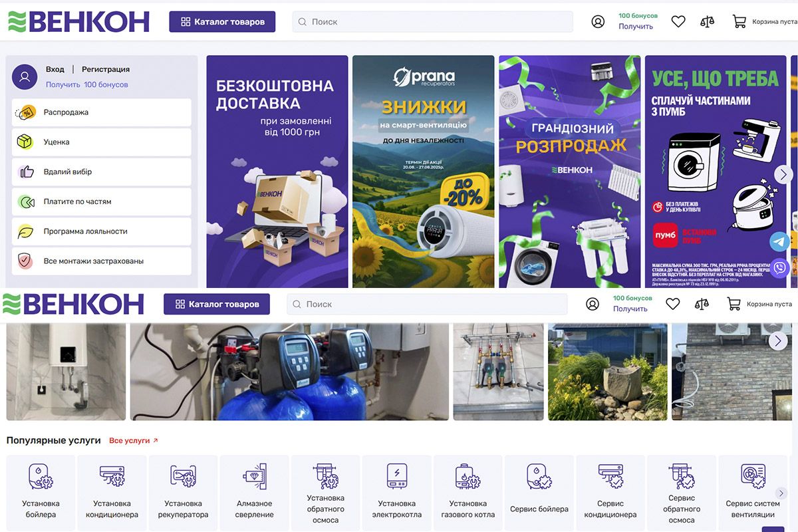
Task: Click the Алмазное сверление service icon
Action: pos(254,489)
